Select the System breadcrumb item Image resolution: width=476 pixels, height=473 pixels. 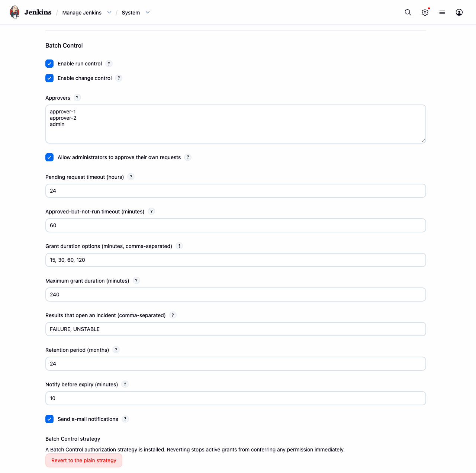(131, 13)
